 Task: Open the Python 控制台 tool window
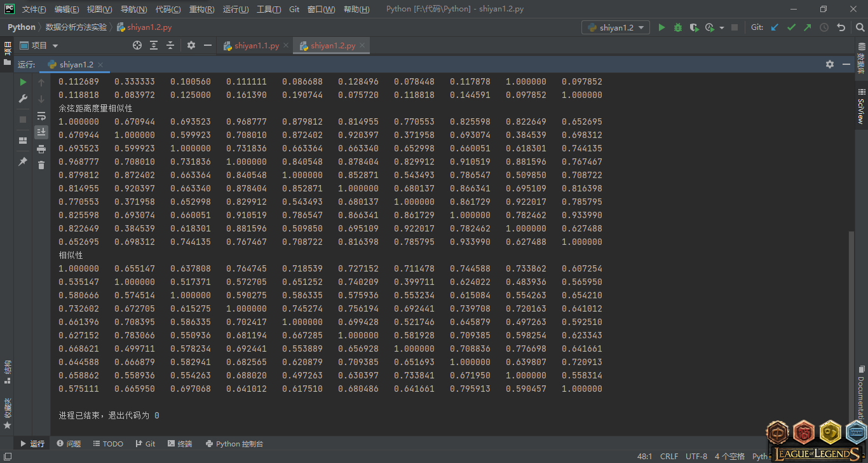(234, 444)
